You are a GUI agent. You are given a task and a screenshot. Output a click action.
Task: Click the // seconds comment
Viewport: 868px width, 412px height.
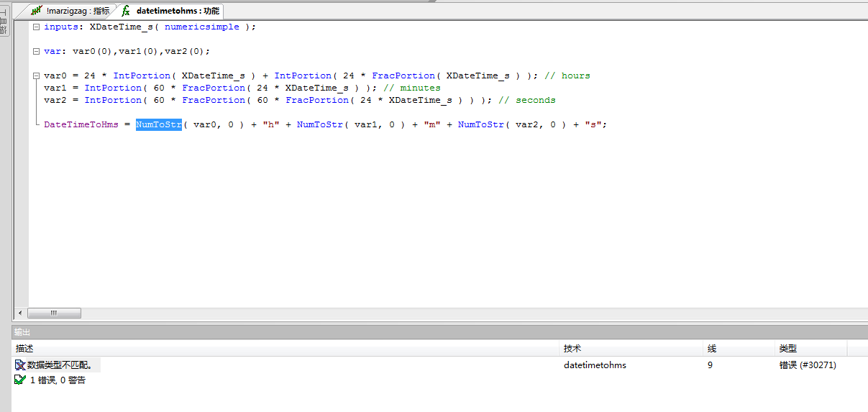point(526,100)
